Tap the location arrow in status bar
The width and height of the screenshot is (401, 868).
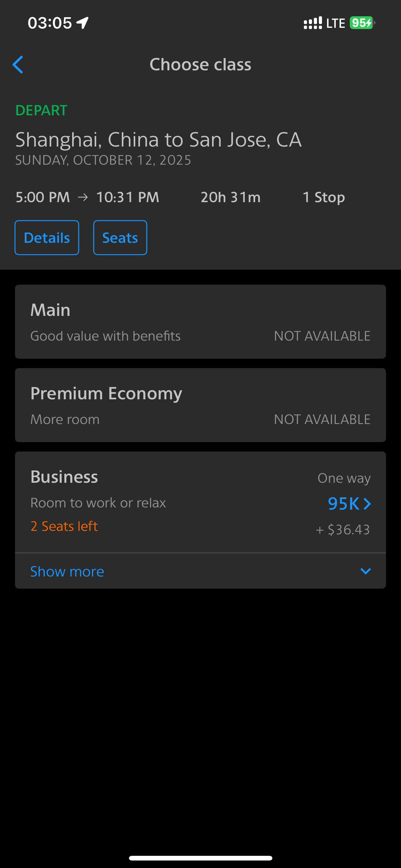(x=82, y=23)
